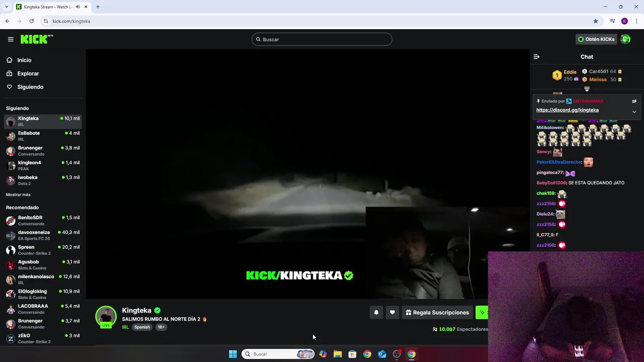Select iwobeka Dota 2 channel
The height and width of the screenshot is (362, 644).
43,180
